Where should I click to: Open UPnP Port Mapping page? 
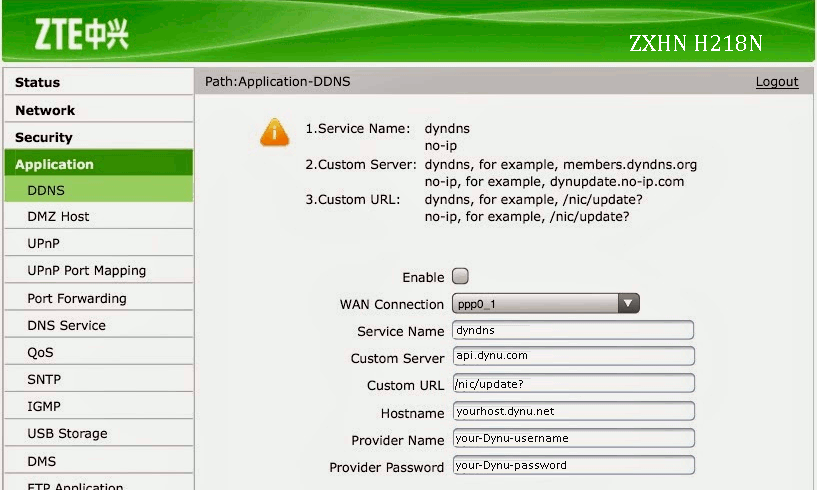coord(99,271)
